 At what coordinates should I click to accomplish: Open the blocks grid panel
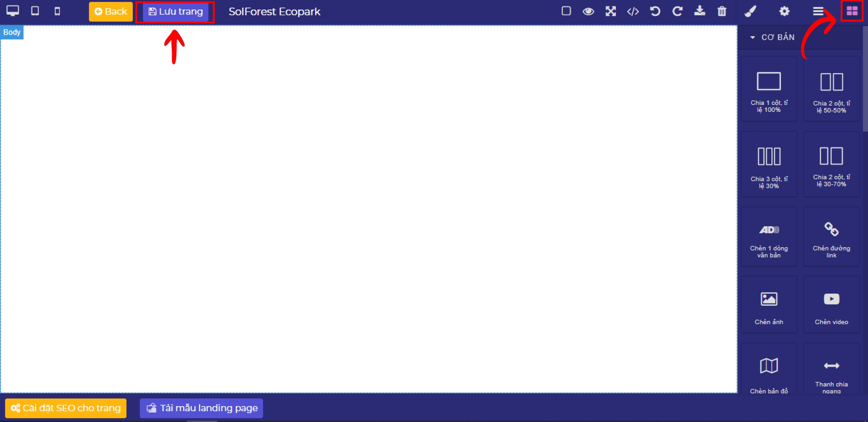pyautogui.click(x=852, y=11)
